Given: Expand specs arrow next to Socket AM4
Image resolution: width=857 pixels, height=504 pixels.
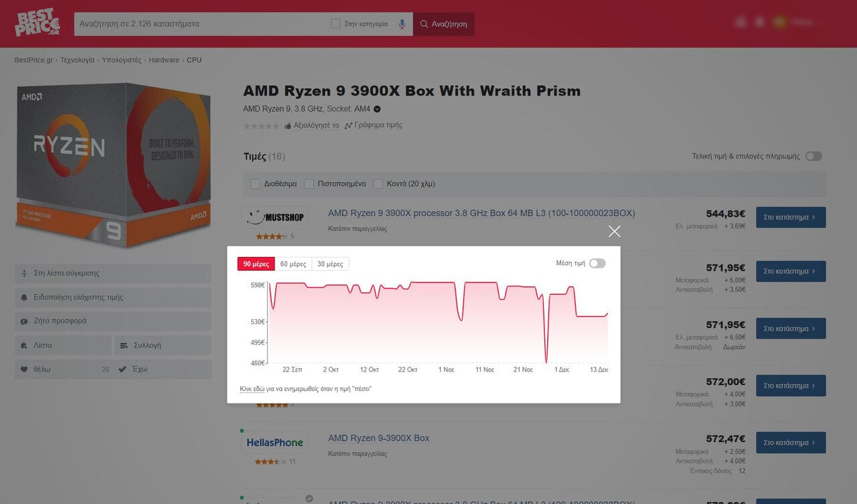Looking at the screenshot, I should 377,109.
